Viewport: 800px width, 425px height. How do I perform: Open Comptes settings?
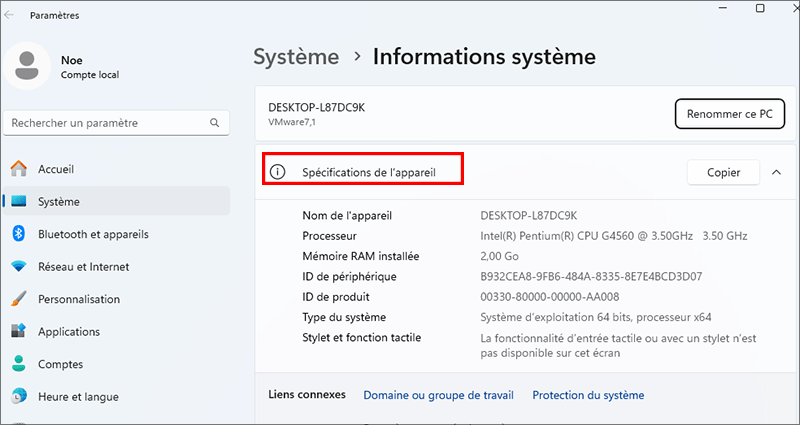click(x=116, y=364)
